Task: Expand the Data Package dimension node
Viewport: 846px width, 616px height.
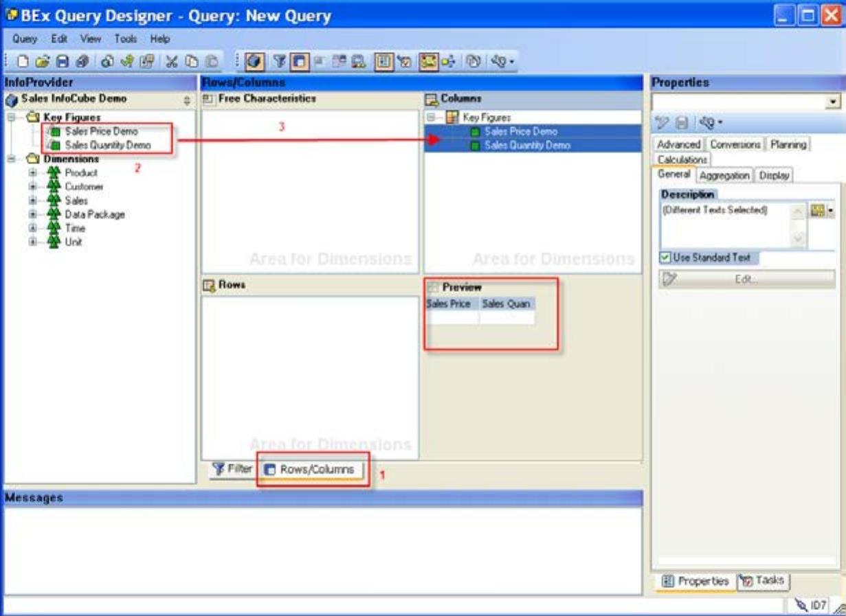Action: pos(33,214)
